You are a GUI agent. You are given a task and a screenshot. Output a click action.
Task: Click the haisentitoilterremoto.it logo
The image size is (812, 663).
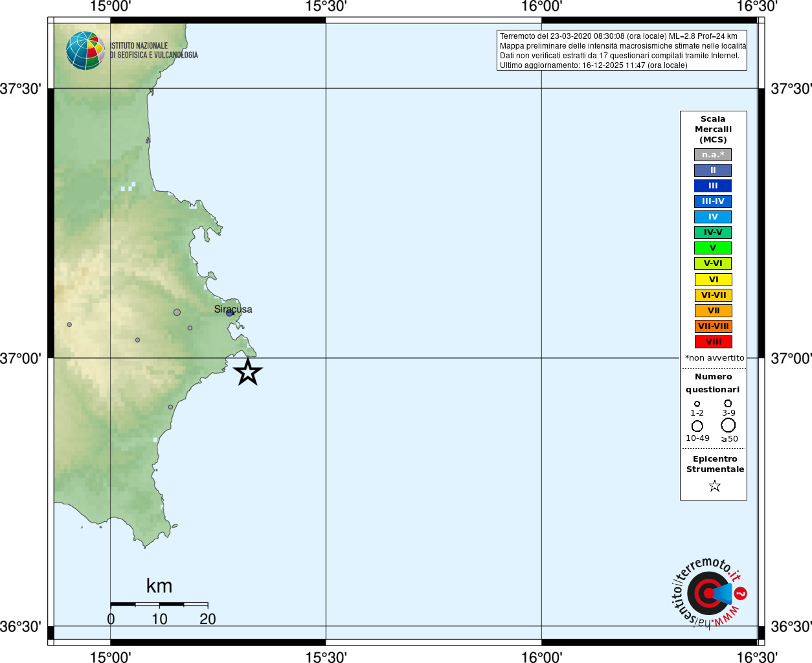click(708, 592)
